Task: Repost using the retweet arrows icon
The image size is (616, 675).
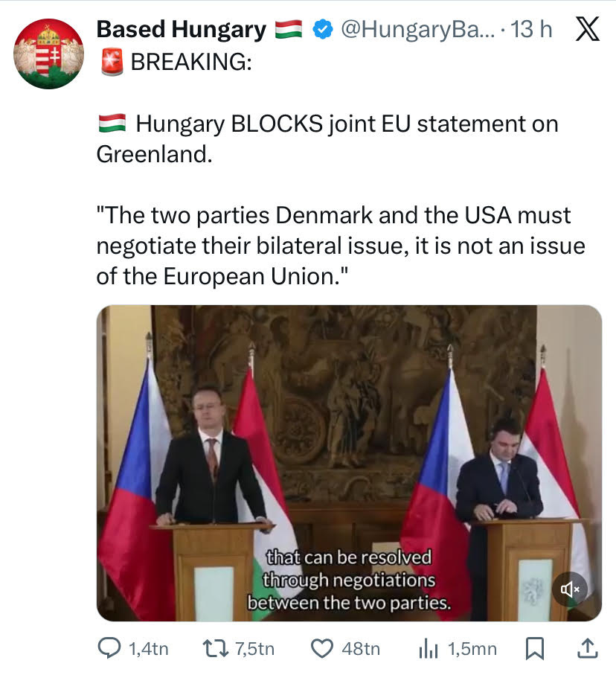Action: click(215, 648)
